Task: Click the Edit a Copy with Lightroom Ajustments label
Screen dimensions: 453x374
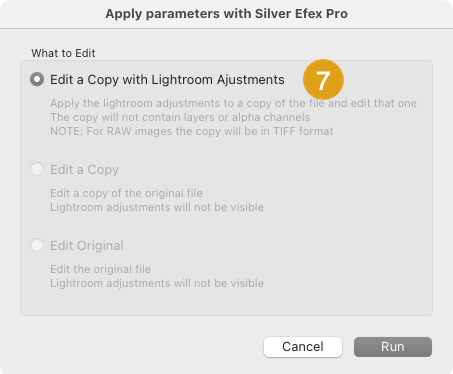Action: tap(167, 80)
